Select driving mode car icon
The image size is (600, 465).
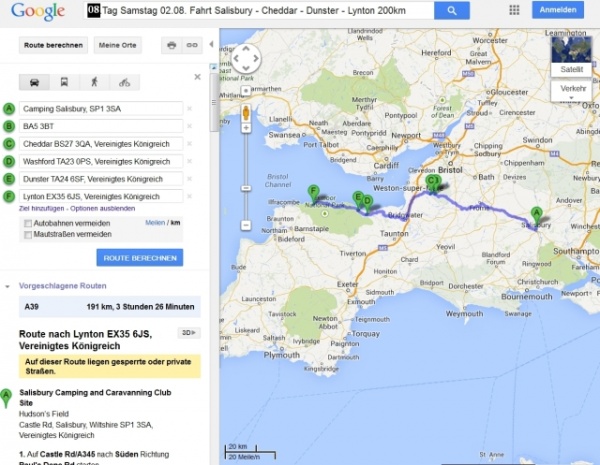pos(35,83)
